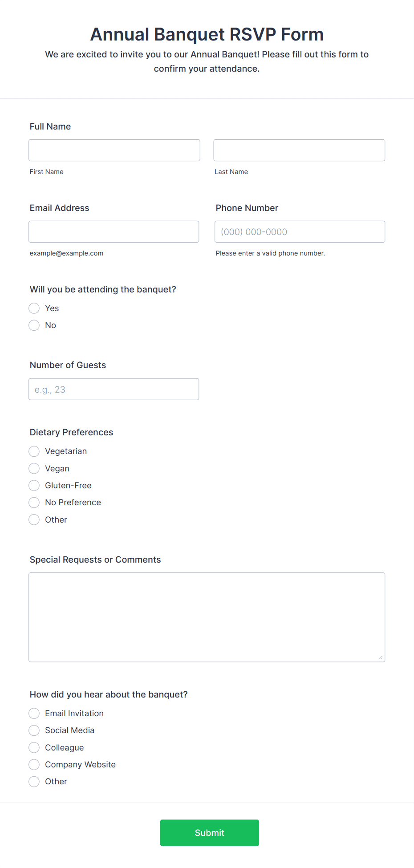Select Company Website referral option

point(34,764)
